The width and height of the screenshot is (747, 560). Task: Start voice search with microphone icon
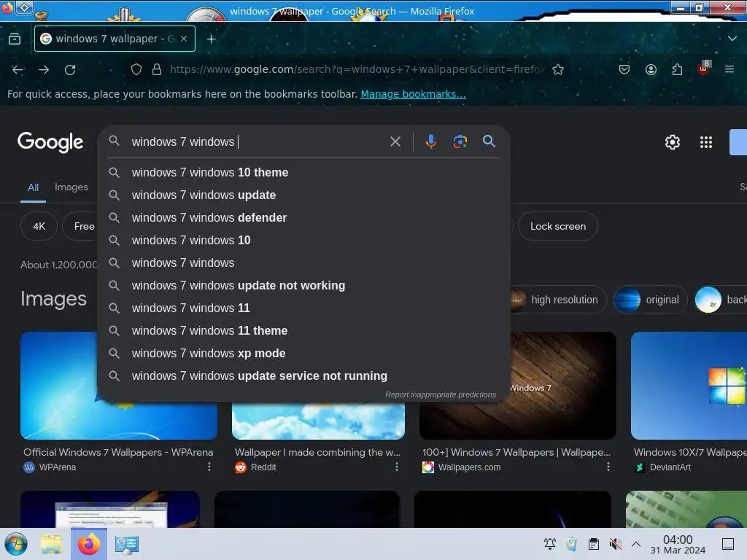coord(430,141)
